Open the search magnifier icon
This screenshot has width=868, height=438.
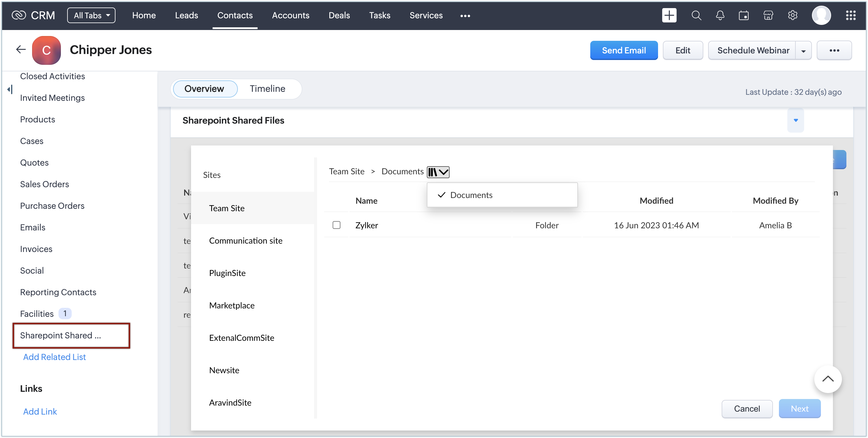(696, 16)
